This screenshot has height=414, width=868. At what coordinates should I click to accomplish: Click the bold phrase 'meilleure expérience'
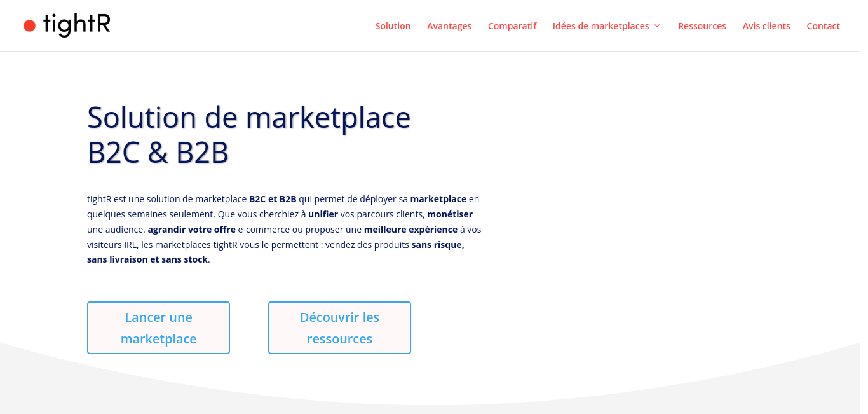click(410, 229)
